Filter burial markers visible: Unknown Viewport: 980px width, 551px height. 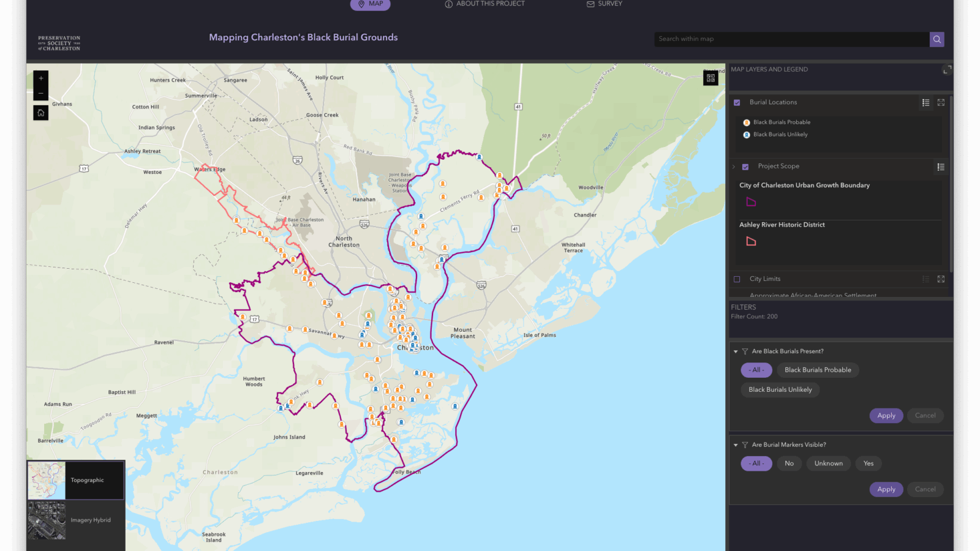829,463
